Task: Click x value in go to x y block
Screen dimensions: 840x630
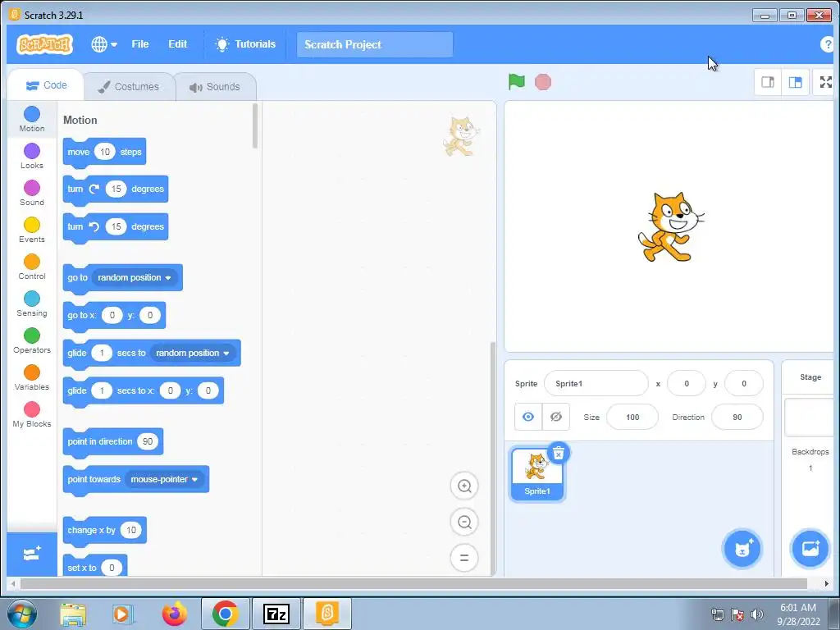Action: [112, 315]
